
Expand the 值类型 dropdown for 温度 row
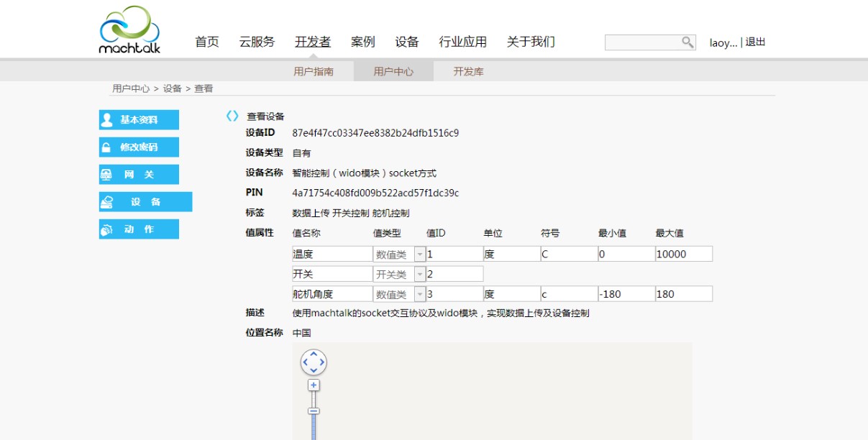pyautogui.click(x=420, y=254)
